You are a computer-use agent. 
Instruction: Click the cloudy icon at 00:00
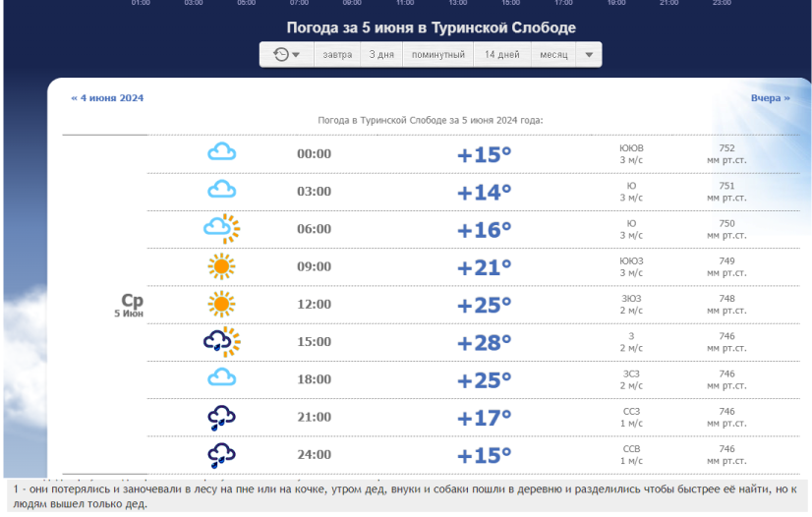coord(222,152)
